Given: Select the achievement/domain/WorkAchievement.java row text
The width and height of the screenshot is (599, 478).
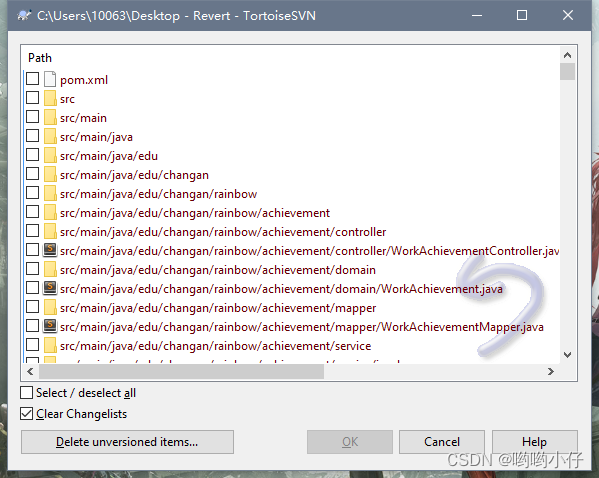Looking at the screenshot, I should point(281,289).
